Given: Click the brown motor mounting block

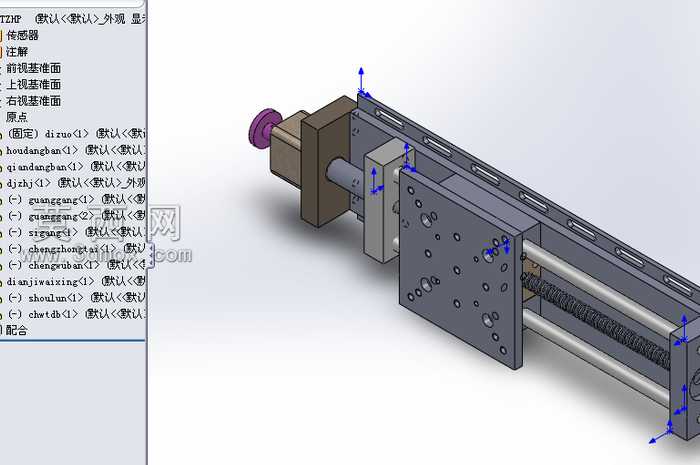Looking at the screenshot, I should (328, 163).
